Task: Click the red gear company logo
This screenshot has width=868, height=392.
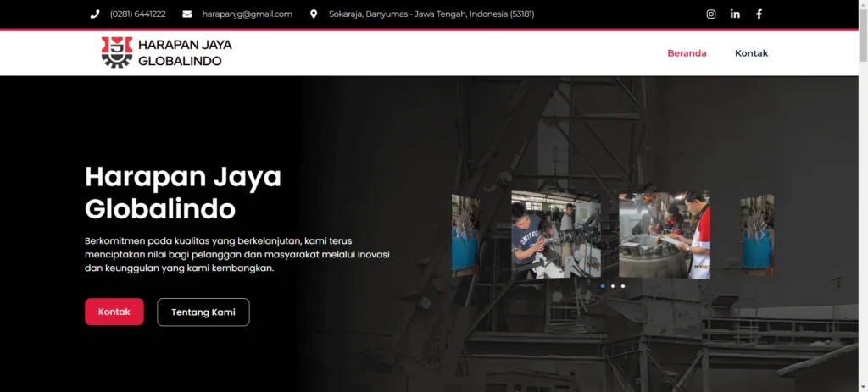Action: pos(117,52)
